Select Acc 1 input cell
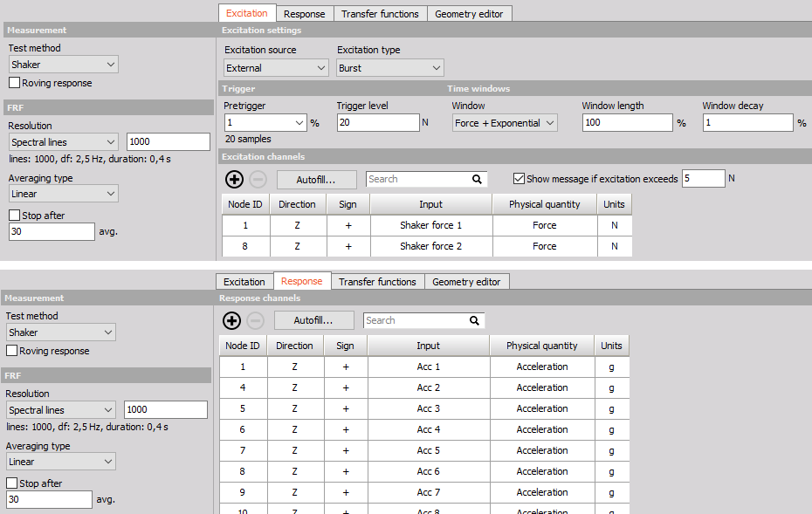812x514 pixels. click(429, 367)
